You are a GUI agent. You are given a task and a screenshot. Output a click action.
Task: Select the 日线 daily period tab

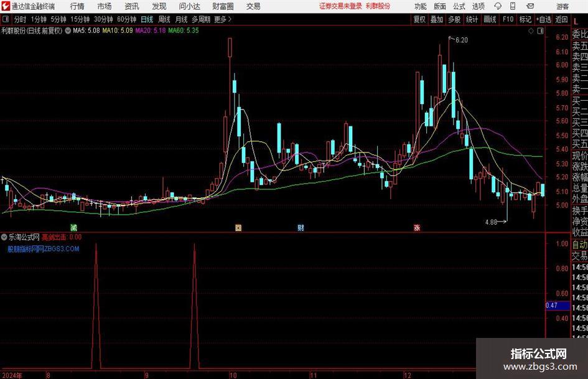point(147,19)
